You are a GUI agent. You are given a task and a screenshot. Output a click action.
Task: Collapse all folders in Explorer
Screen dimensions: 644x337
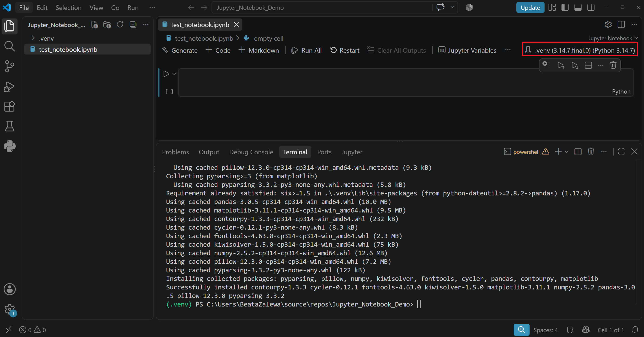(133, 24)
